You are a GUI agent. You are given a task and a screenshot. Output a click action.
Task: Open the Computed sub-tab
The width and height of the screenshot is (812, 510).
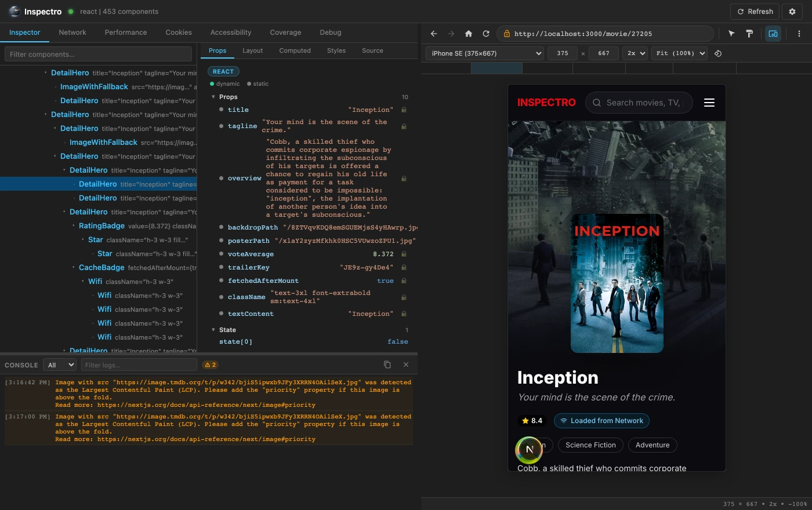[x=295, y=50]
